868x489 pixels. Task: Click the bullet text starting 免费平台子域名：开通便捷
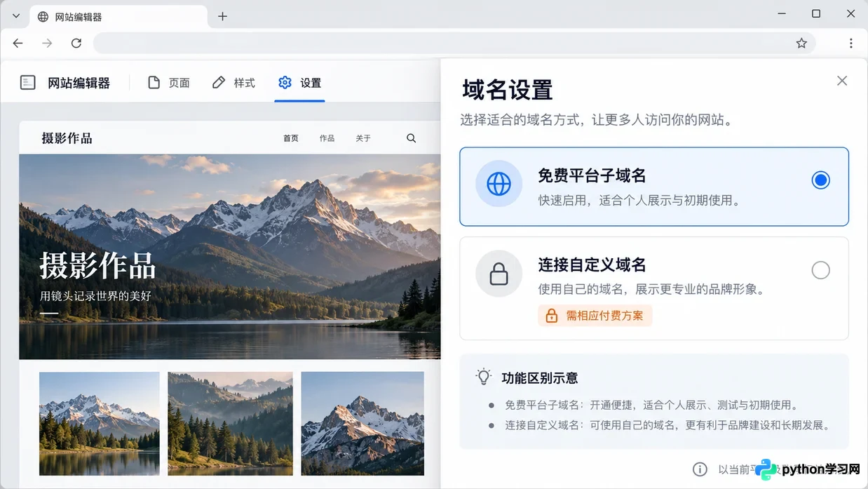click(x=651, y=405)
